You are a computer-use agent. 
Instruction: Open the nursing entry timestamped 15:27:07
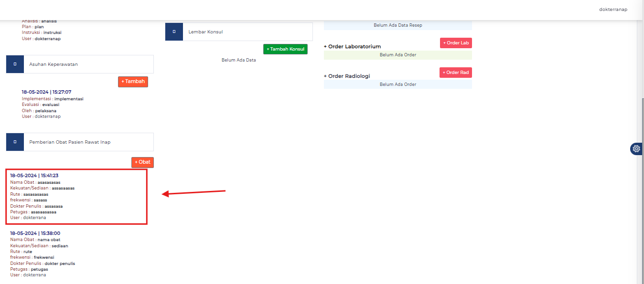click(46, 92)
